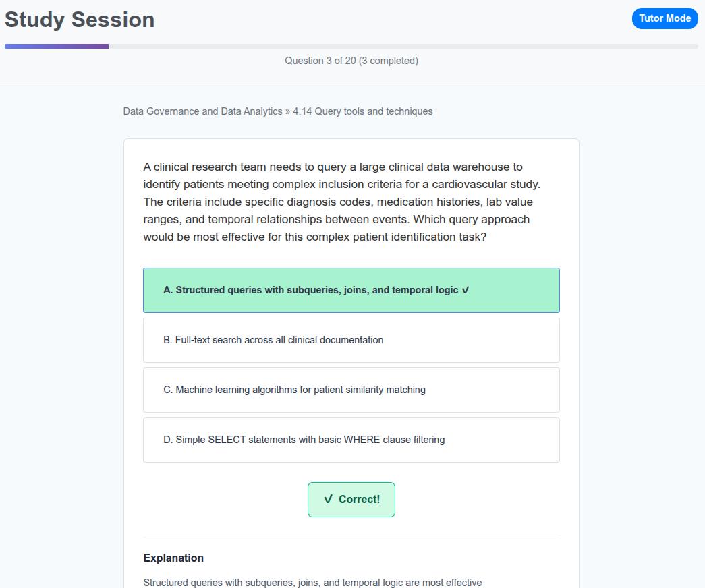Click the Correct! result badge
This screenshot has width=705, height=588.
click(x=351, y=500)
